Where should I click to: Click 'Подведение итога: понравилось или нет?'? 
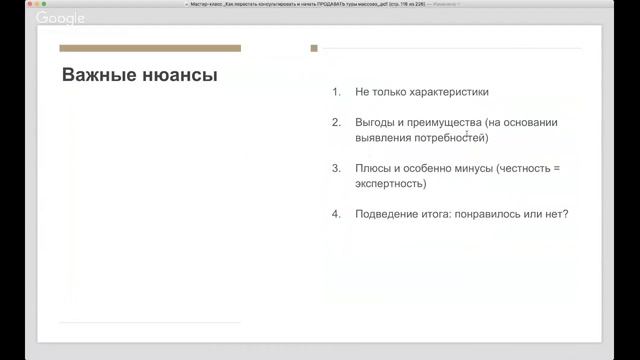pyautogui.click(x=462, y=214)
